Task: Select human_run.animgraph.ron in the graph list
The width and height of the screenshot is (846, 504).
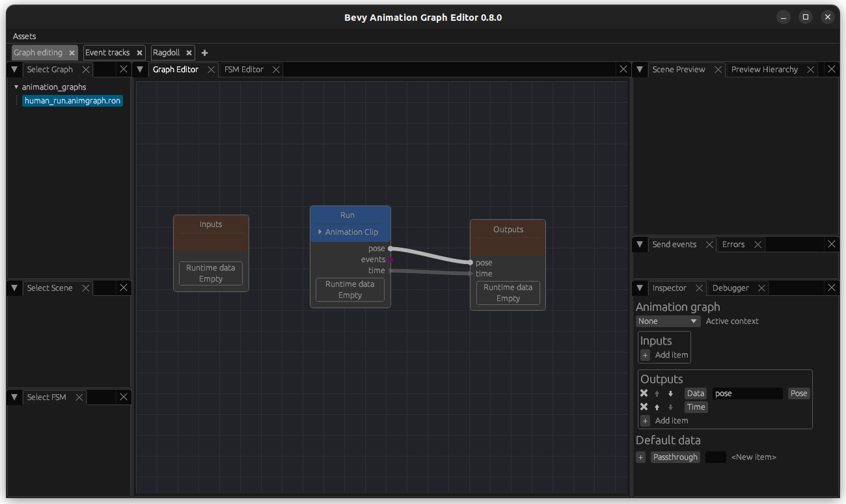Action: [72, 101]
